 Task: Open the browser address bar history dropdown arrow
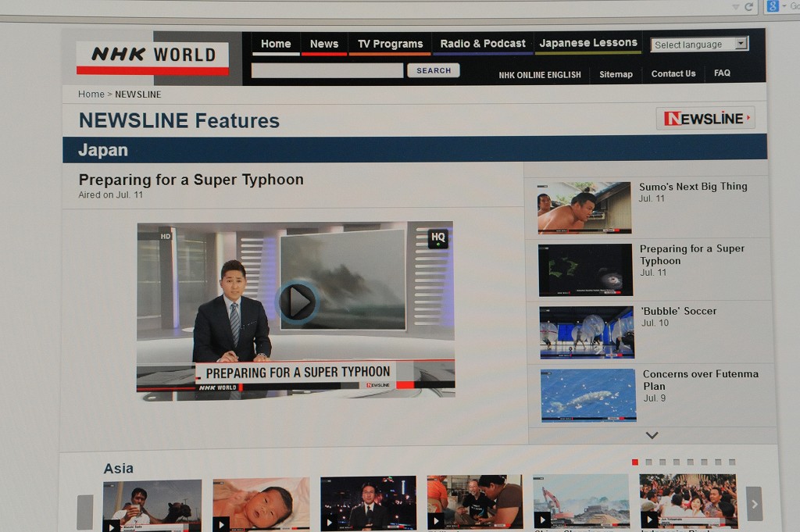click(735, 6)
